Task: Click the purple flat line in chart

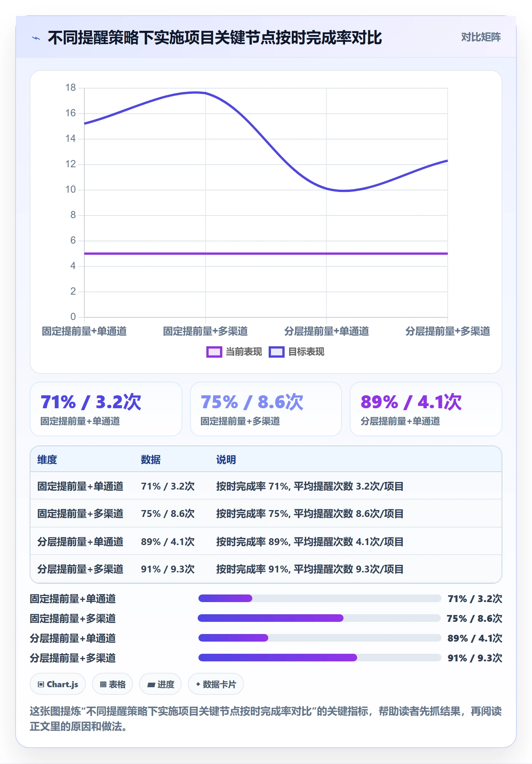Action: click(266, 254)
